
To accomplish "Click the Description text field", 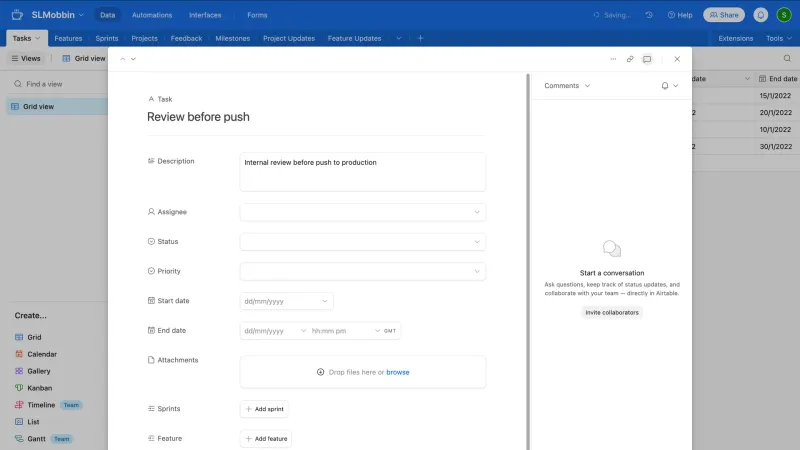I will pos(363,172).
